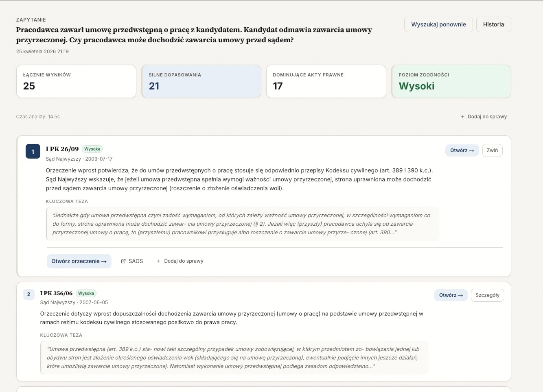
Task: Click the ruling title "I PK 26/09"
Action: pyautogui.click(x=62, y=149)
